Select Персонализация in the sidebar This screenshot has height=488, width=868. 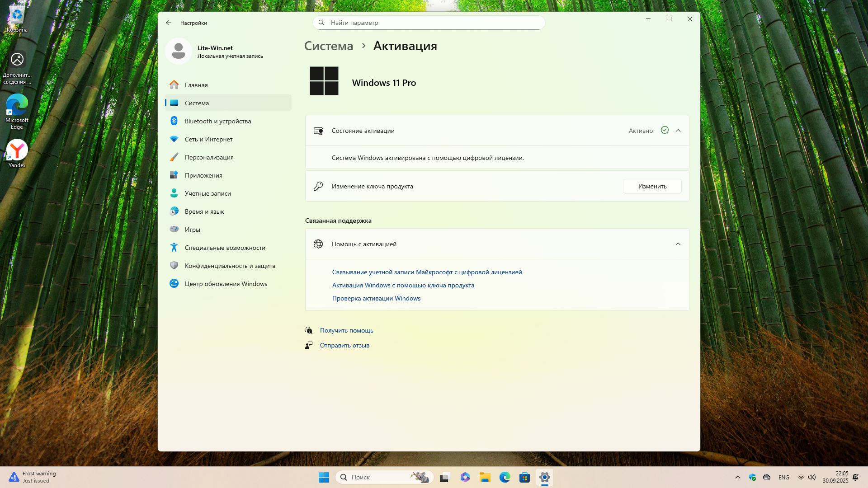click(x=209, y=157)
